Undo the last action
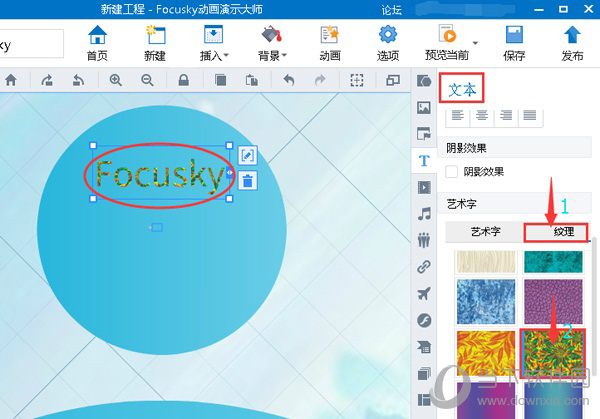This screenshot has height=419, width=600. (289, 80)
